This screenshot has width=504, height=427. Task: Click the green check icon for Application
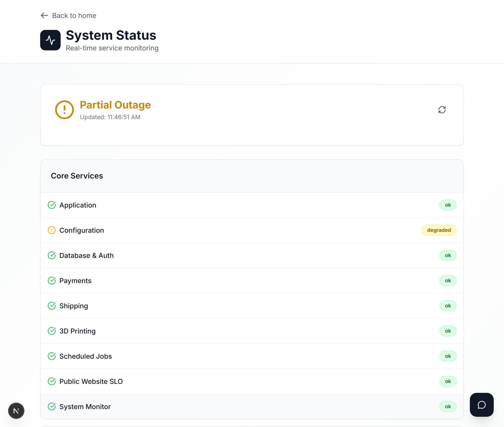point(52,205)
